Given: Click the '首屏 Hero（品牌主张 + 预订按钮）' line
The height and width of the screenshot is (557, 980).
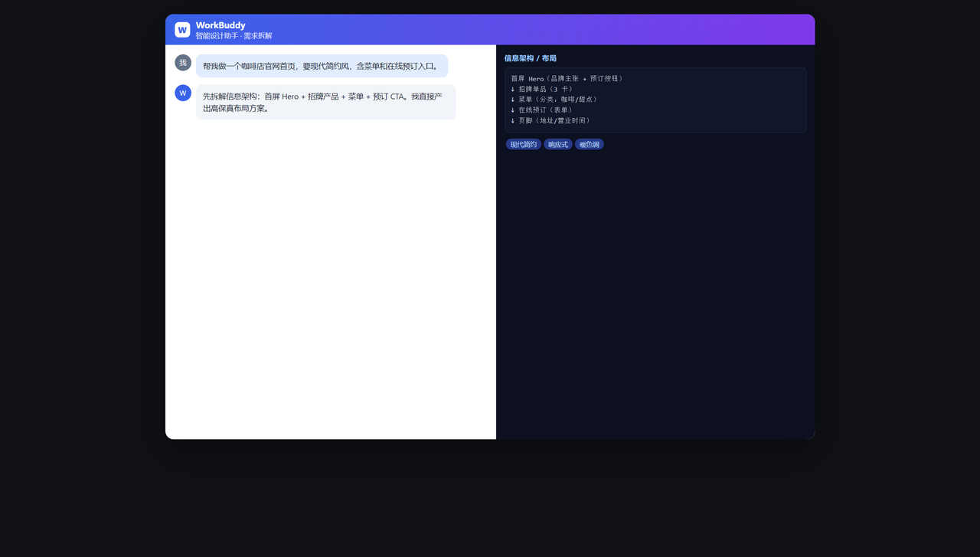Looking at the screenshot, I should pos(567,79).
